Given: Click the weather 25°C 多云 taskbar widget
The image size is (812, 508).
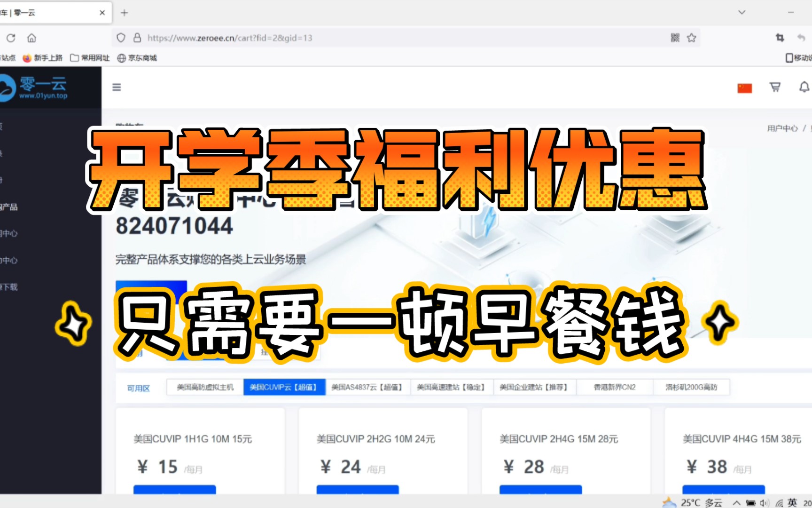Looking at the screenshot, I should click(692, 502).
